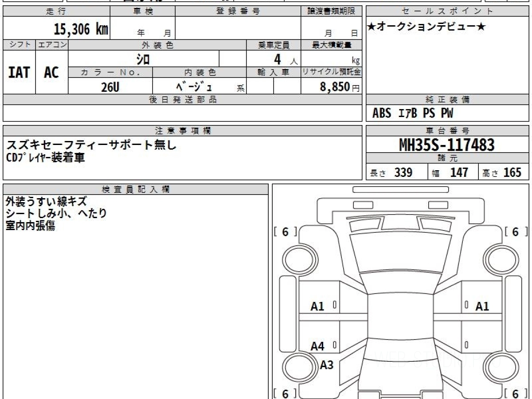
Task: Select the AC air-conditioner value
Action: point(51,72)
